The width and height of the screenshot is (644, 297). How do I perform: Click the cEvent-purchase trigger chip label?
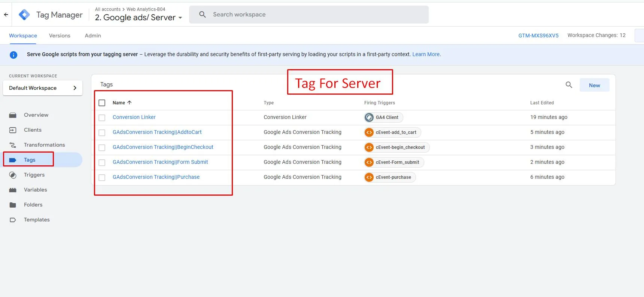393,177
